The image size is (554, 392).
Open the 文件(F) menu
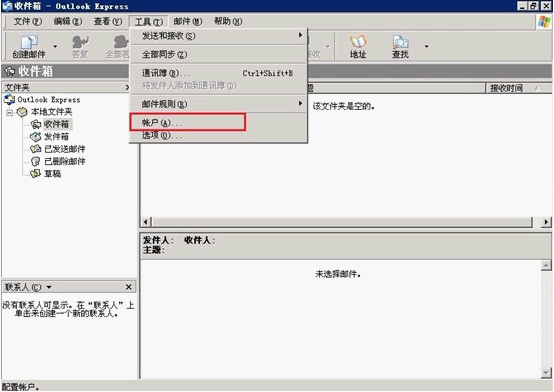click(28, 22)
